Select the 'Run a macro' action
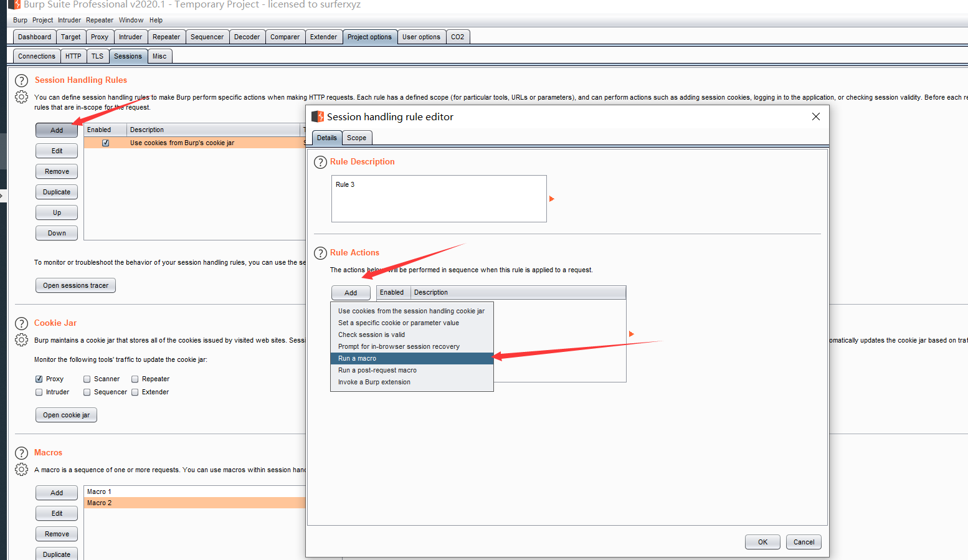 click(412, 358)
